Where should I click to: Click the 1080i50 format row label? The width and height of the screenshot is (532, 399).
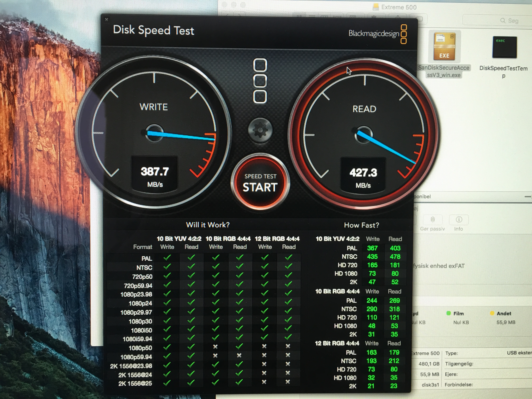pyautogui.click(x=141, y=331)
